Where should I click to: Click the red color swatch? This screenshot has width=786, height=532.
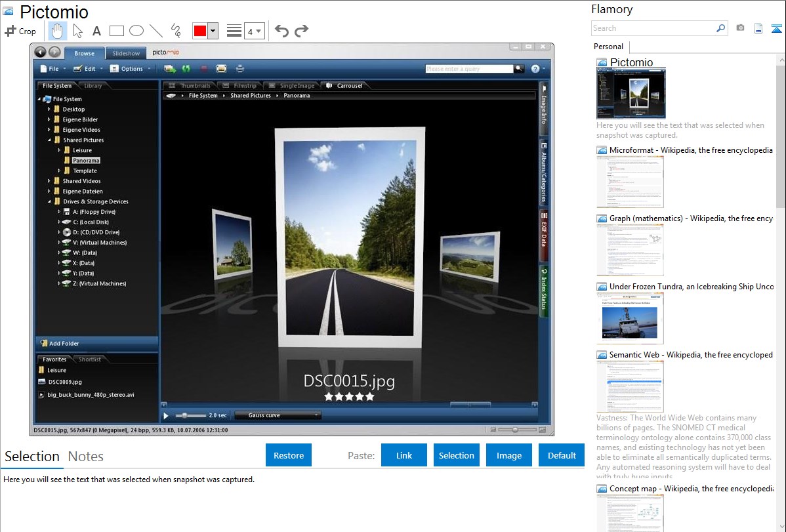coord(199,31)
